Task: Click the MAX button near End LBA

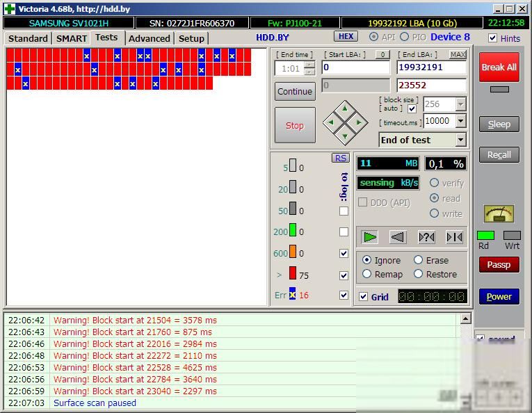Action: point(458,55)
